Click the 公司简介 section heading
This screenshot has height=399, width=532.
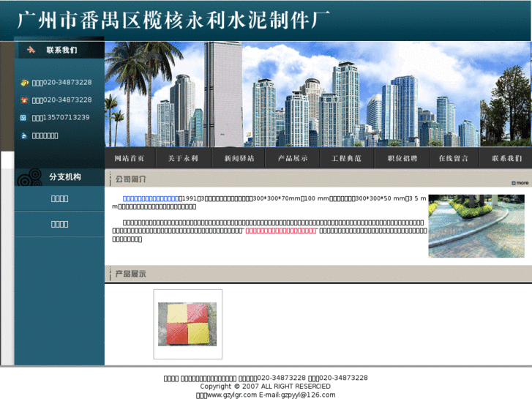pyautogui.click(x=131, y=179)
